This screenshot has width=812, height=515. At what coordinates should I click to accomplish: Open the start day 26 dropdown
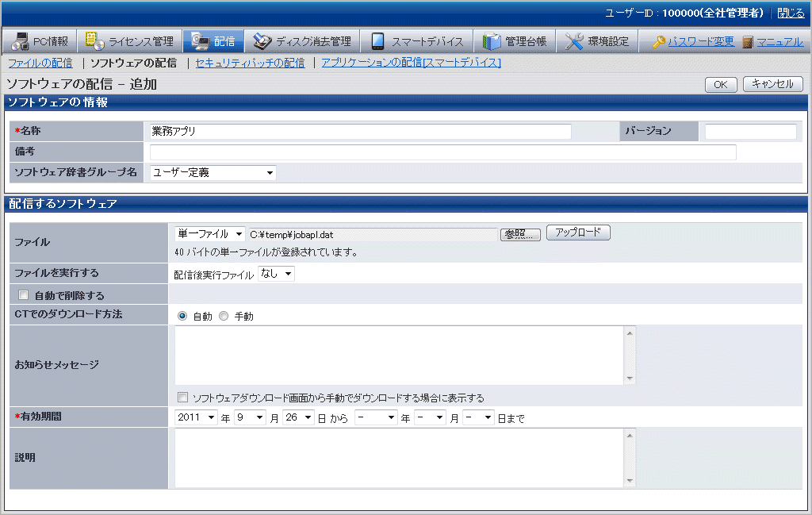(298, 417)
